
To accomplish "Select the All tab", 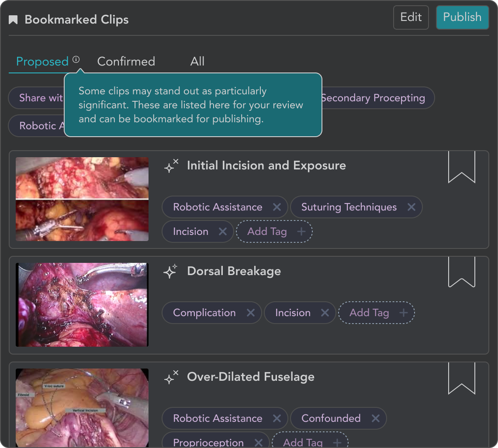I will 197,61.
